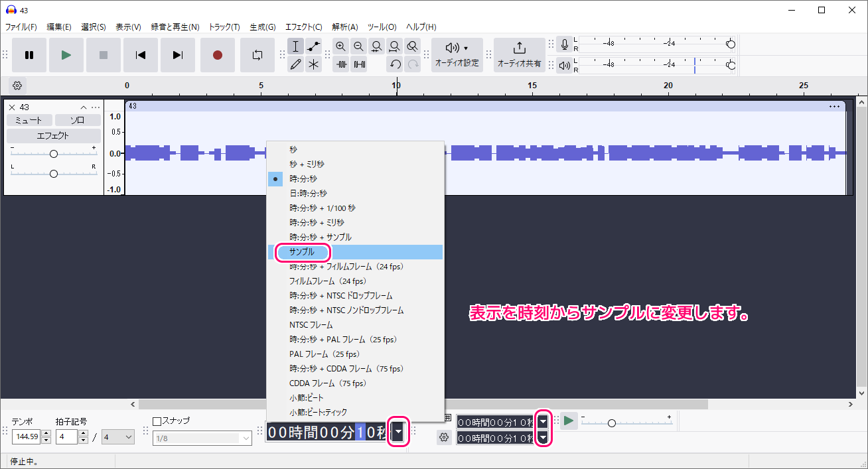This screenshot has height=469, width=868.
Task: Open the エフェクト(C) menu
Action: pyautogui.click(x=303, y=27)
